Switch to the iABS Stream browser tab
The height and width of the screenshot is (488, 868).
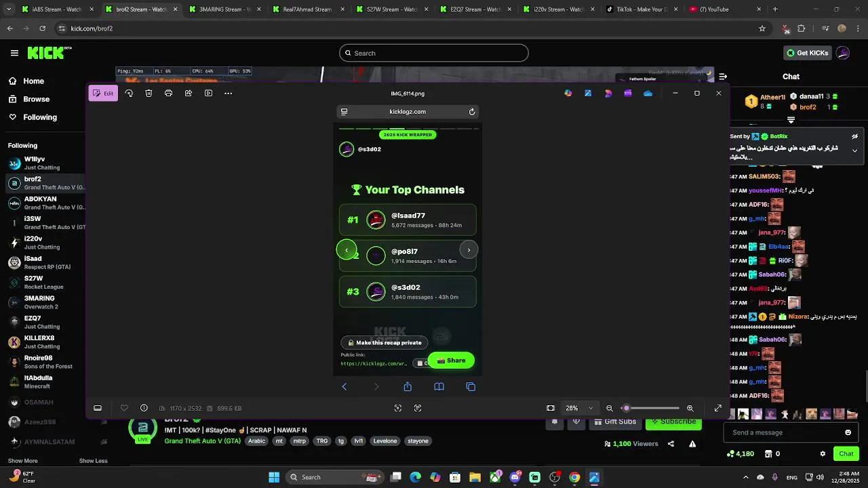coord(57,9)
